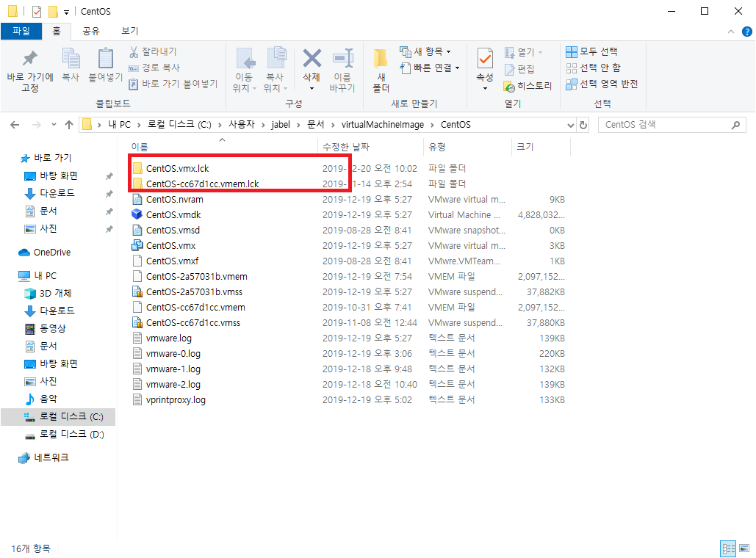Switch to the Share ribbon tab
The height and width of the screenshot is (558, 756).
click(90, 32)
